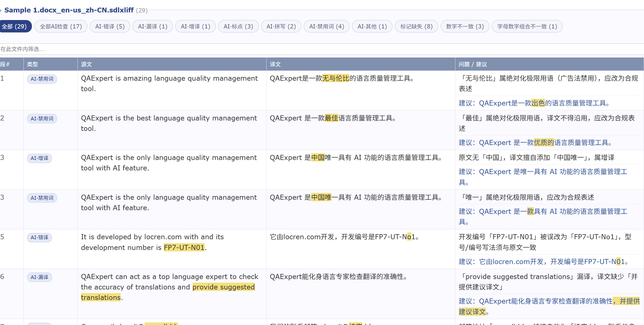
Task: Select translation 'QAExpert能化身语言专家检查翻译的准确性。'
Action: (x=339, y=277)
